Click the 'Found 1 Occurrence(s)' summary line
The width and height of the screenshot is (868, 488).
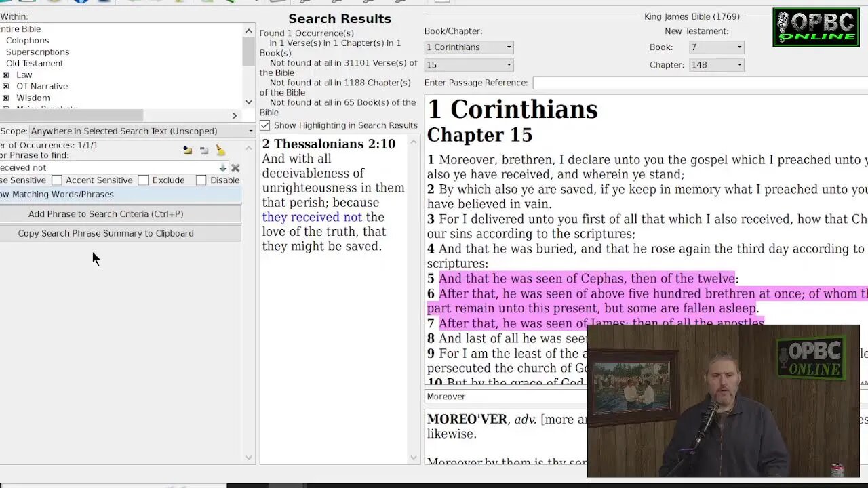[307, 33]
